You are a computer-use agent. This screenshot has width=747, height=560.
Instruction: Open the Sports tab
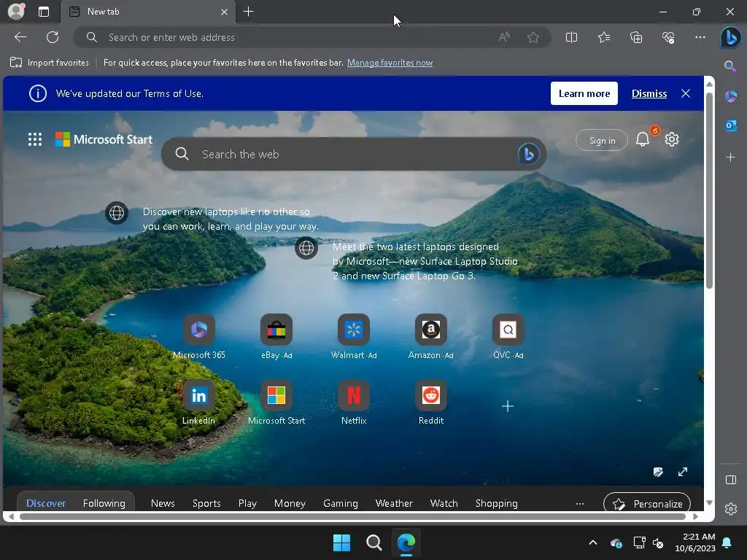(206, 503)
